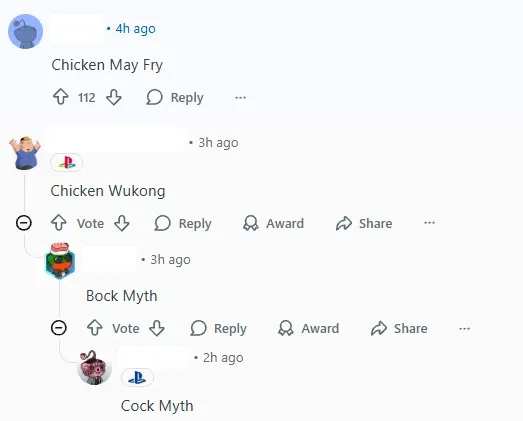Upvote the Chicken May Fry comment
This screenshot has width=523, height=421.
[x=61, y=97]
